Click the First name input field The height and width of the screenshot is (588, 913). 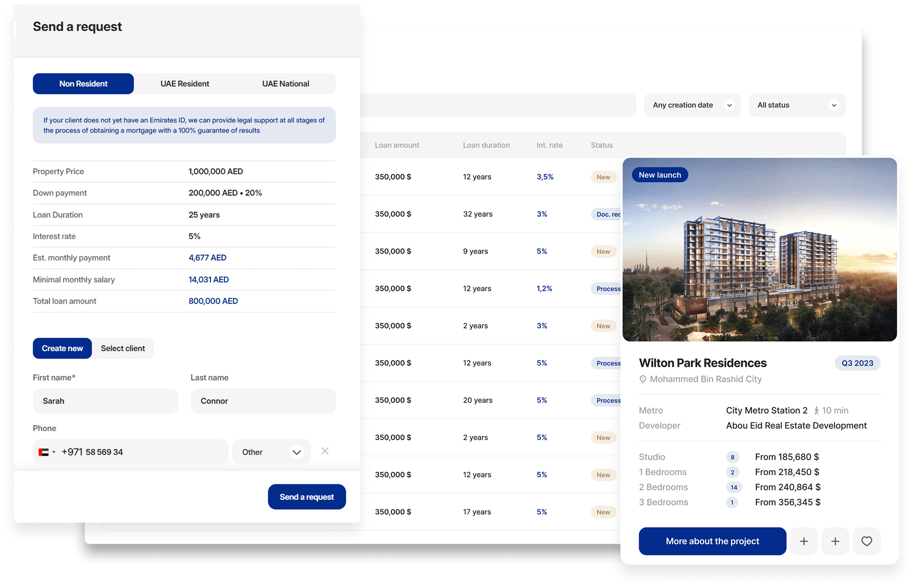[x=105, y=401]
